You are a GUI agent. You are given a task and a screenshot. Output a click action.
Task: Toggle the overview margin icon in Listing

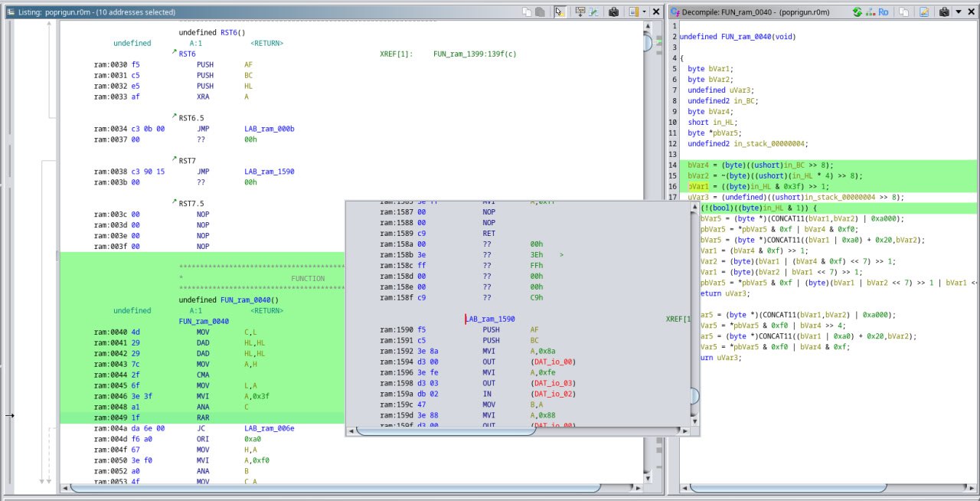633,12
